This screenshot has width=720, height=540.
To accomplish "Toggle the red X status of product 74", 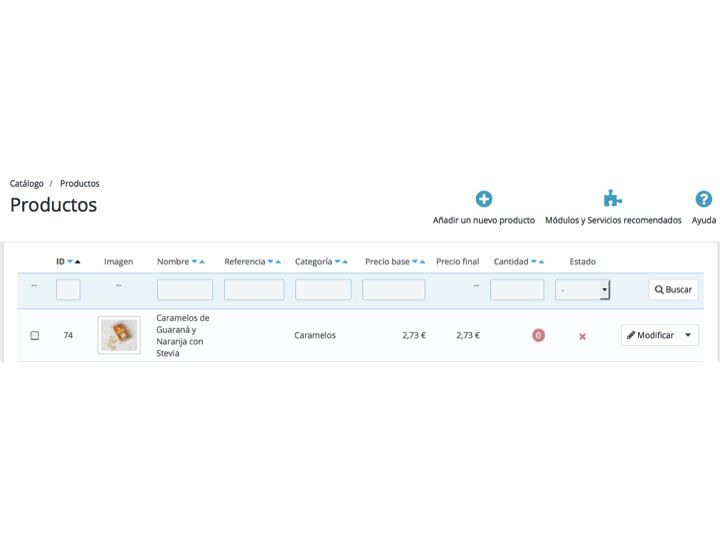I will pyautogui.click(x=582, y=336).
